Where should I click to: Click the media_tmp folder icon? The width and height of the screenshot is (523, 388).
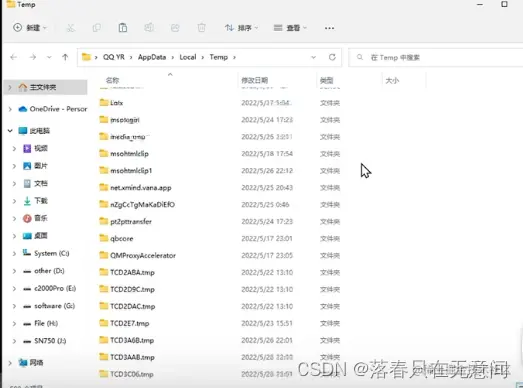pos(104,136)
